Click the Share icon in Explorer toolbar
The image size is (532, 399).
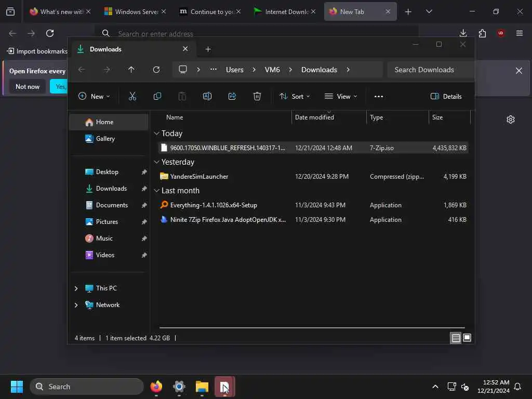point(232,96)
